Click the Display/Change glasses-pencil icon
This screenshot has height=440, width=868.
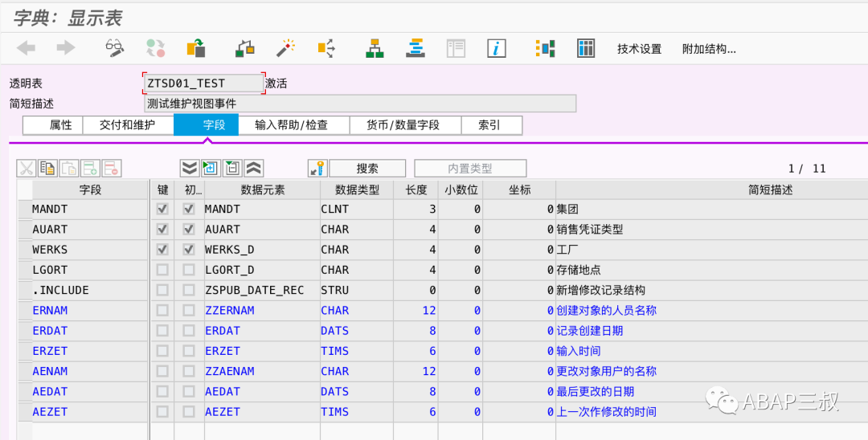click(x=115, y=48)
